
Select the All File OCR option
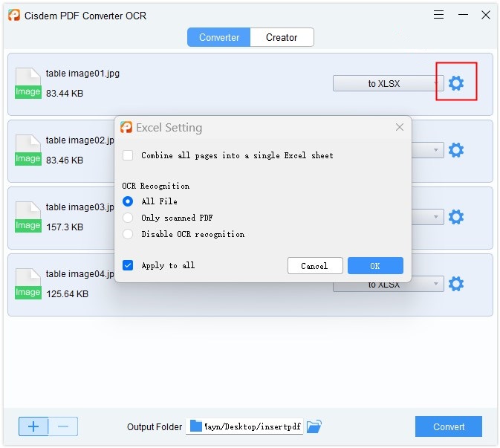coord(128,201)
